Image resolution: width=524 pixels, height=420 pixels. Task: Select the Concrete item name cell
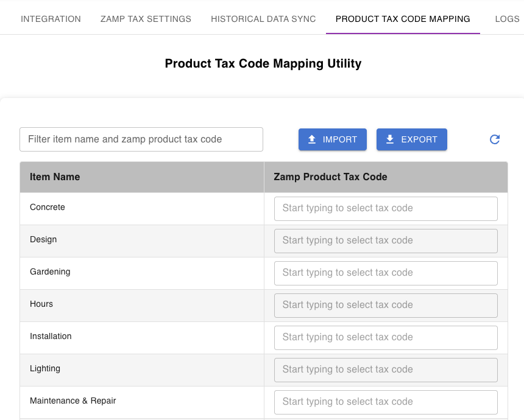(x=48, y=208)
